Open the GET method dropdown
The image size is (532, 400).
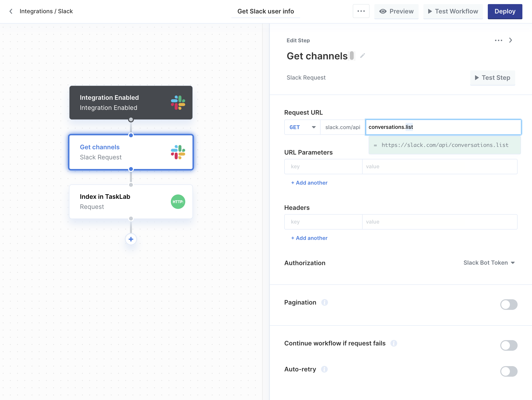(302, 127)
